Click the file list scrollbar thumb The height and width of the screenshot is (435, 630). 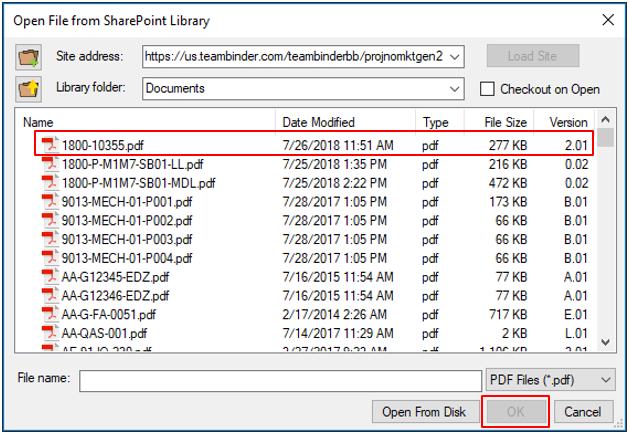tap(605, 138)
